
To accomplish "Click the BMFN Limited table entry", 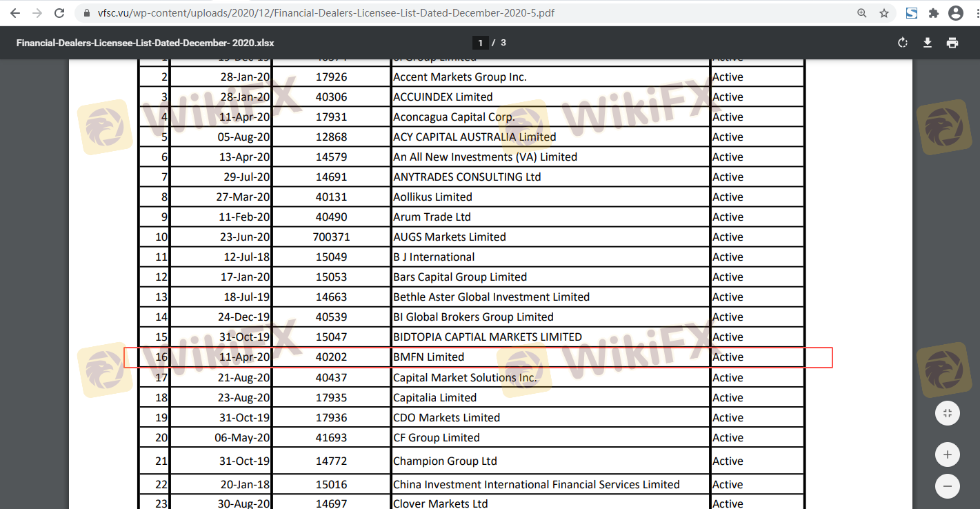I will pyautogui.click(x=428, y=357).
